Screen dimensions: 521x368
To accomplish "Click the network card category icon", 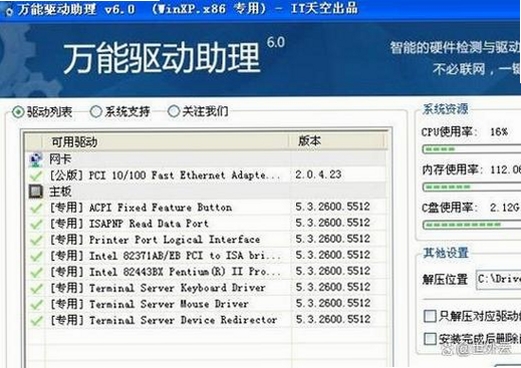I will point(36,159).
